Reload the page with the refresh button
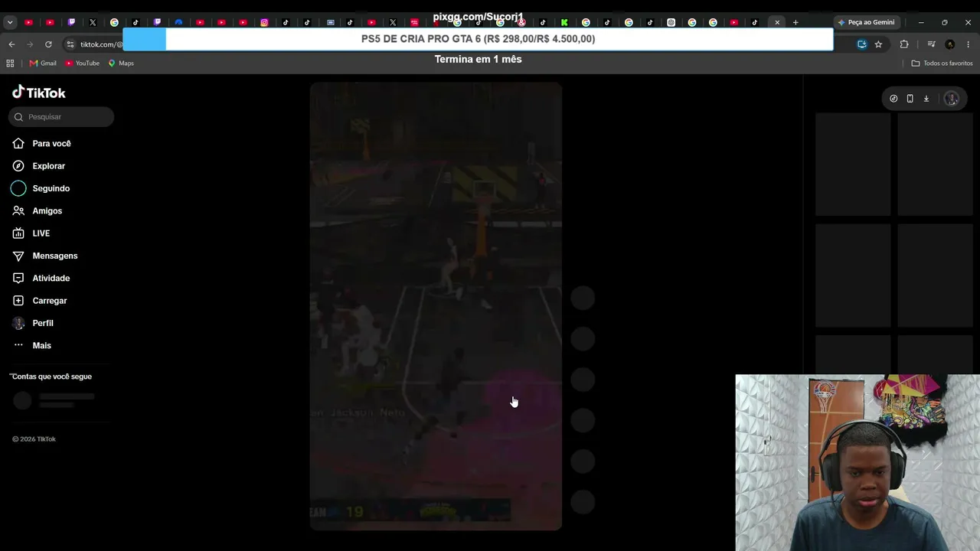Screen dimensions: 980x551 (48, 44)
